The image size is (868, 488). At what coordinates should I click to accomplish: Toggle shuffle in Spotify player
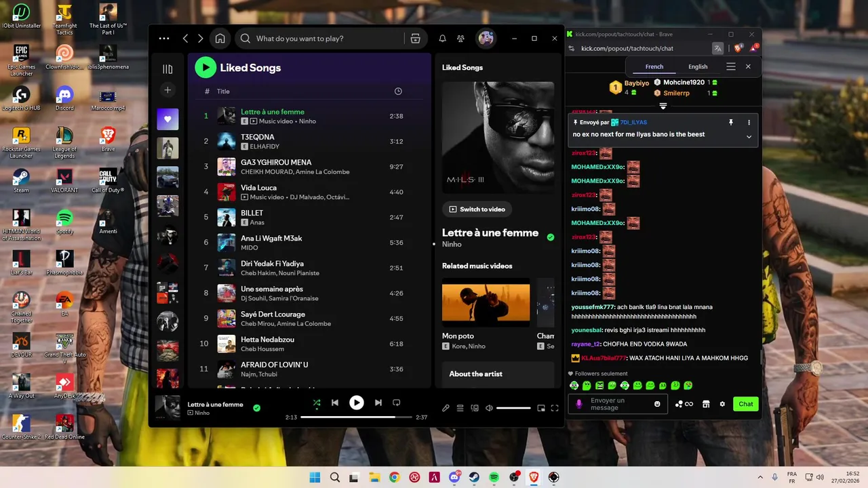coord(317,403)
